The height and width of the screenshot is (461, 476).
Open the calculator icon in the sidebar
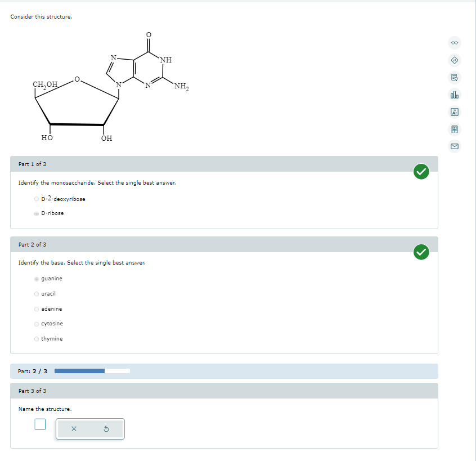[x=455, y=129]
